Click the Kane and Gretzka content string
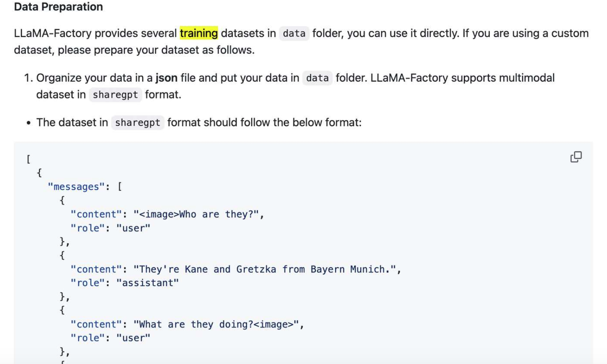 (x=265, y=269)
